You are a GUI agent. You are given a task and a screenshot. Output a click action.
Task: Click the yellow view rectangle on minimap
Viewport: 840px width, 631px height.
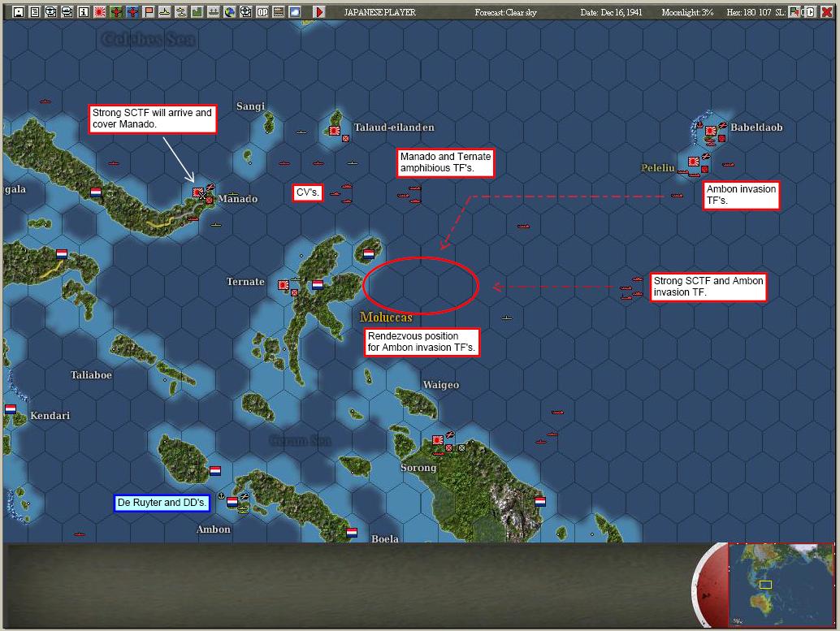[x=765, y=585]
